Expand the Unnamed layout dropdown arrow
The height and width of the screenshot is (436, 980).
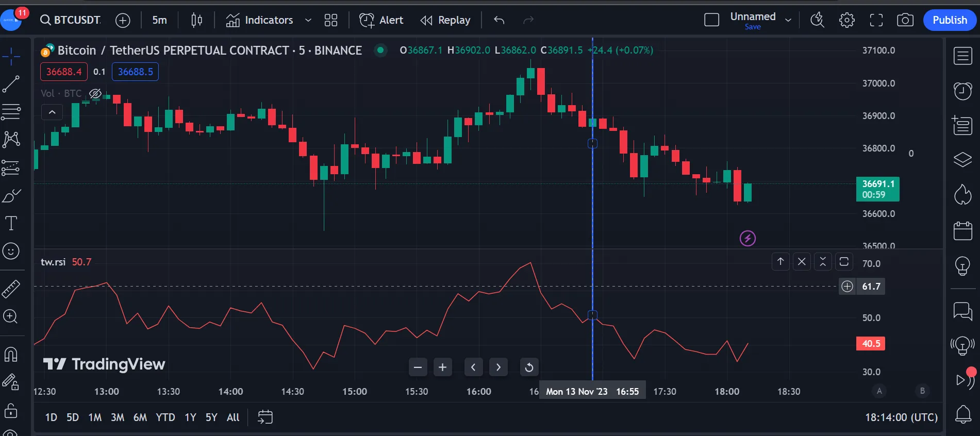pos(788,20)
